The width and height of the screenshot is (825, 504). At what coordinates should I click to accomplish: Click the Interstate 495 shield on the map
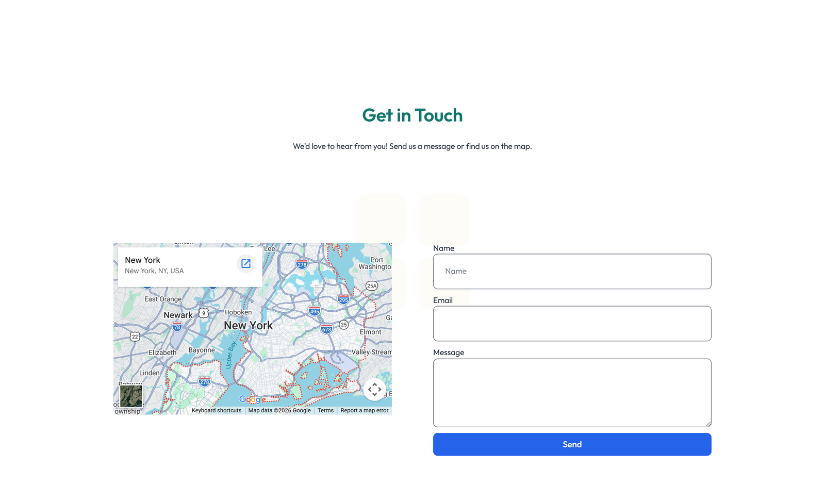[315, 311]
